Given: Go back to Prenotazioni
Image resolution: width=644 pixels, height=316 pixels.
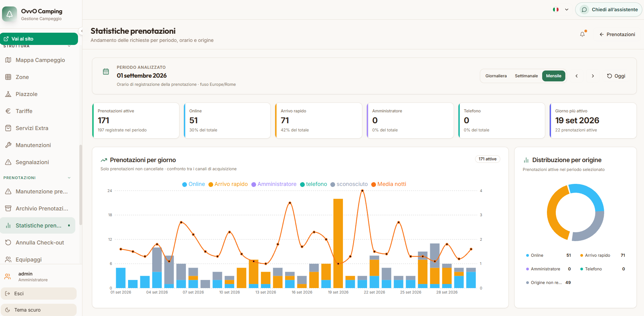Looking at the screenshot, I should click(x=617, y=34).
